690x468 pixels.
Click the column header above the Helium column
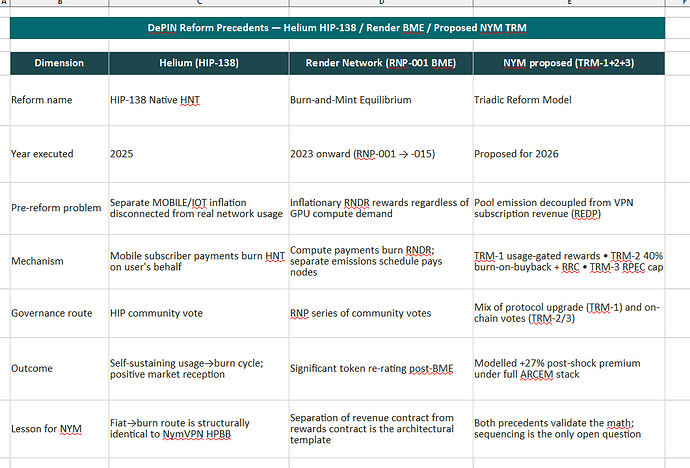[199, 2]
